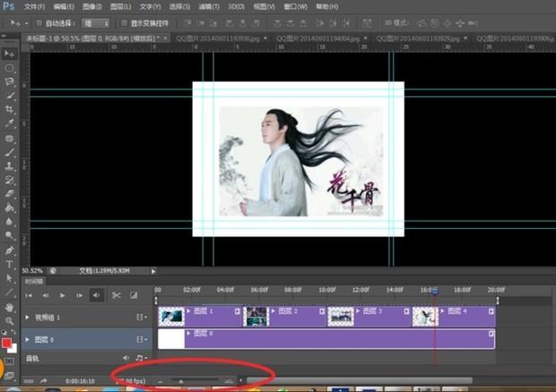Select the Polygonal Lasso tool
Viewport: 556px width, 392px height.
point(10,82)
